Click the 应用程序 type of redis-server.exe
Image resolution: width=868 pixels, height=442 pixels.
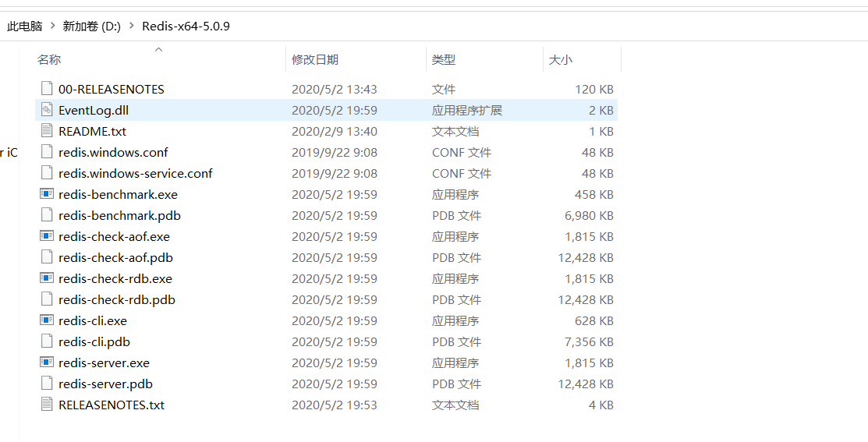pos(455,362)
